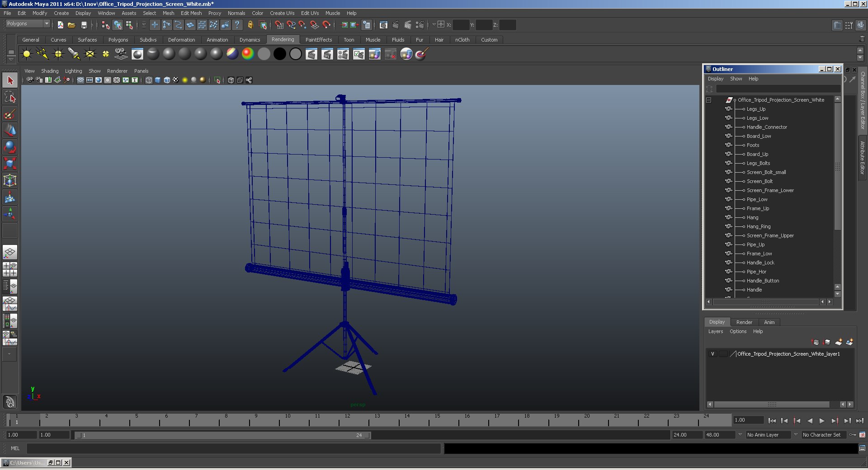The image size is (868, 470).
Task: Launch the 3D Paint tool shelf icon
Action: coord(422,54)
